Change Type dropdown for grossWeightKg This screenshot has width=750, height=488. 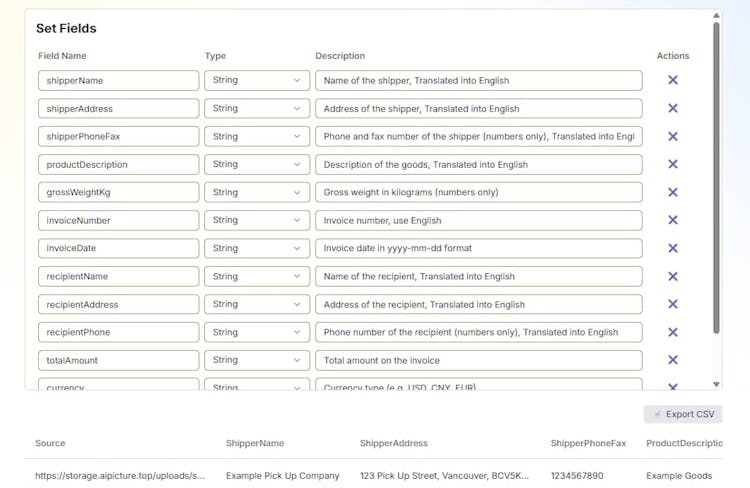coord(256,192)
